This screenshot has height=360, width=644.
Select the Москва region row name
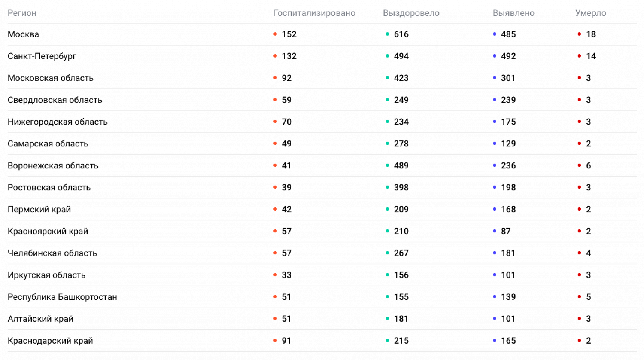pos(24,34)
